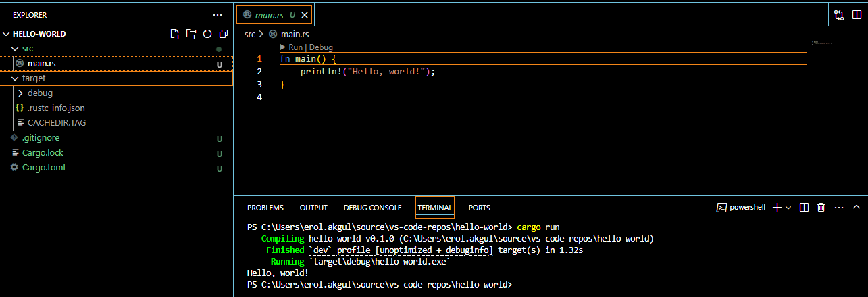Image resolution: width=868 pixels, height=297 pixels.
Task: Add a new terminal with the plus icon
Action: pyautogui.click(x=777, y=208)
